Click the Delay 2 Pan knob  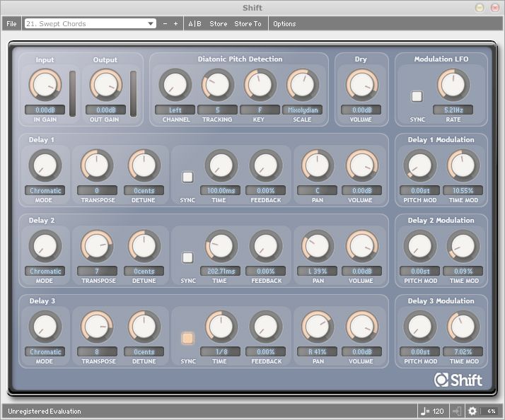click(x=318, y=246)
